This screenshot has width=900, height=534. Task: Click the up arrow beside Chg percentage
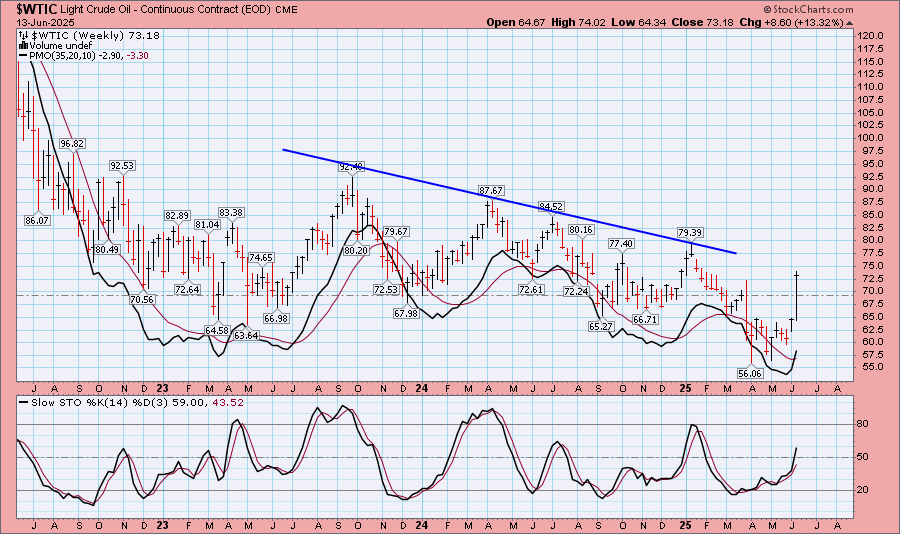[849, 22]
